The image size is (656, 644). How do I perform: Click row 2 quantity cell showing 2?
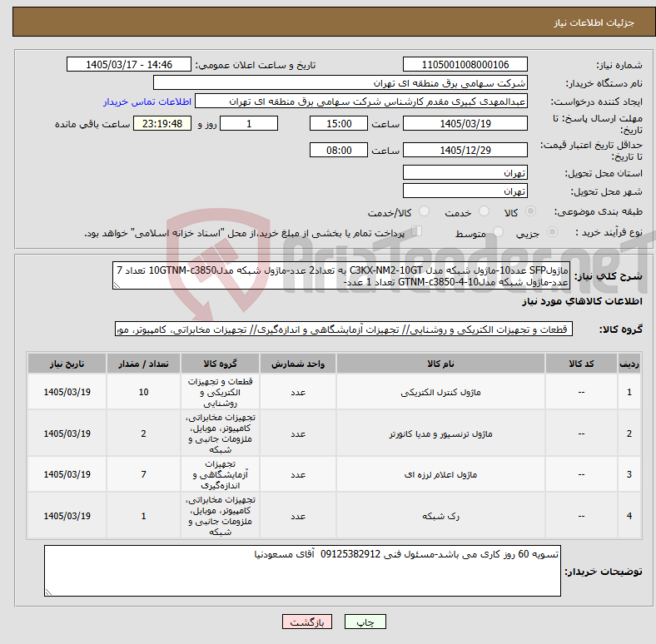pyautogui.click(x=143, y=433)
